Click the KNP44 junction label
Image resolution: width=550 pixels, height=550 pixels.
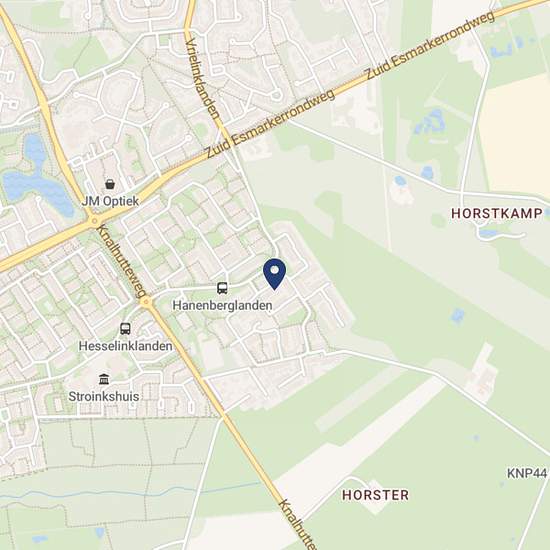526,473
